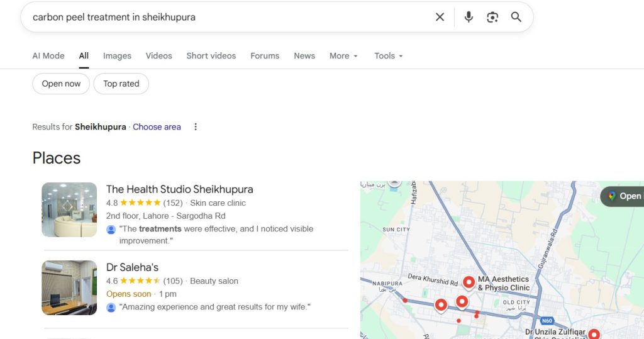
Task: Switch to AI Mode tab
Action: coord(48,56)
